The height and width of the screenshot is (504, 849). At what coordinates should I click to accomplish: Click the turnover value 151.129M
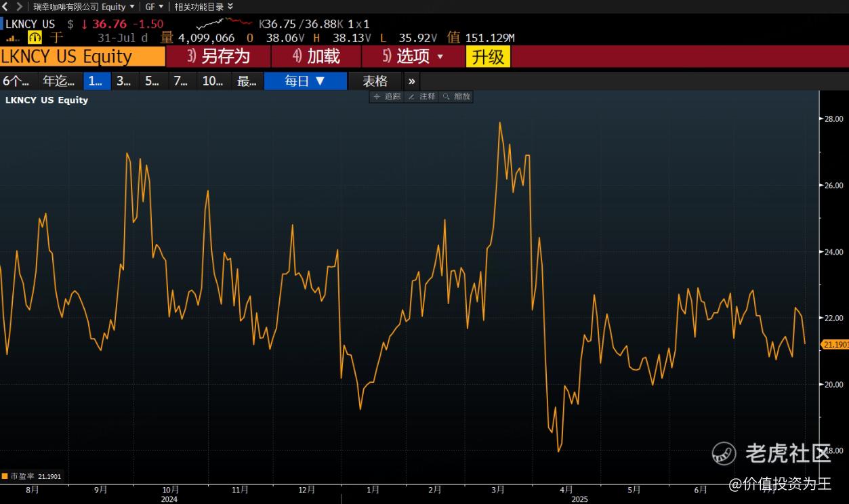[x=490, y=38]
